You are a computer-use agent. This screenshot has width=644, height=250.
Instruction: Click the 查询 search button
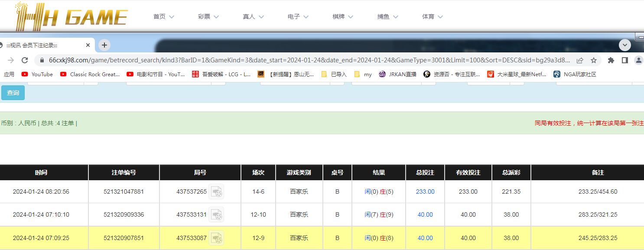point(13,93)
